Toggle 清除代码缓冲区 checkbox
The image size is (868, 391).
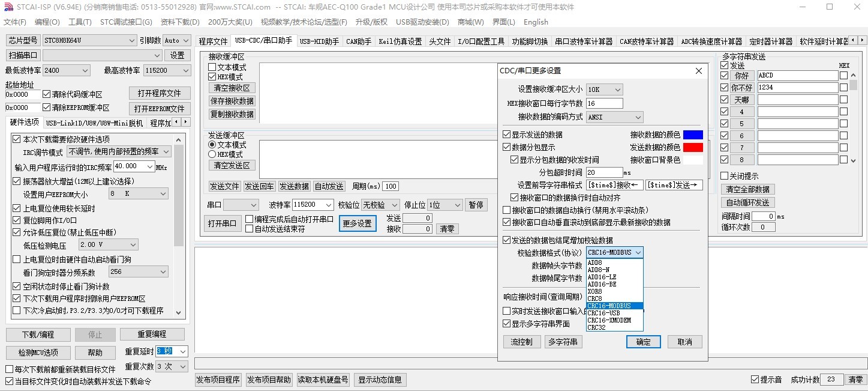(x=47, y=94)
